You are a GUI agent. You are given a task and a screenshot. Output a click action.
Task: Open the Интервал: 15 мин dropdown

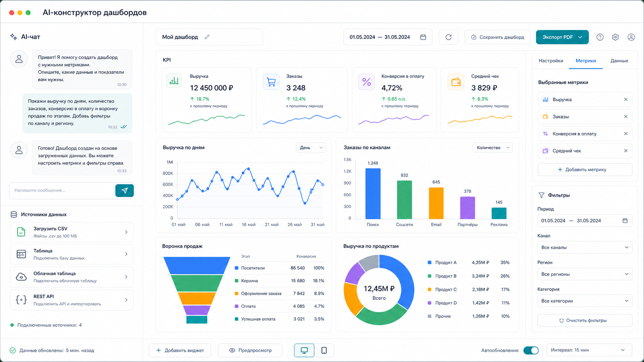click(589, 350)
